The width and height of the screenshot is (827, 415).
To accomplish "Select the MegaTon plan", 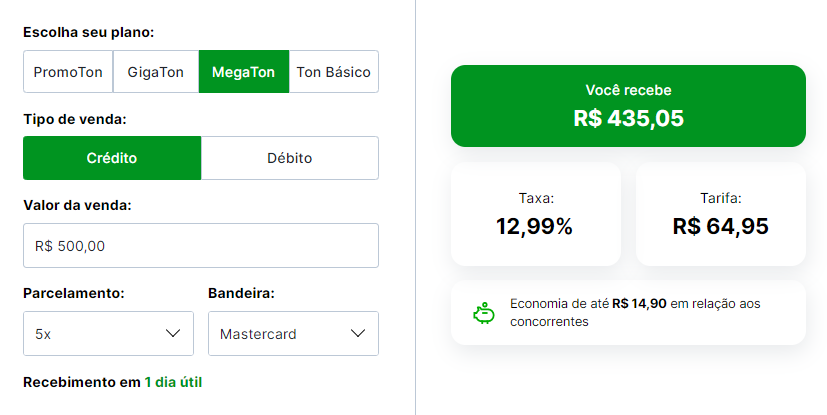I will tap(244, 72).
